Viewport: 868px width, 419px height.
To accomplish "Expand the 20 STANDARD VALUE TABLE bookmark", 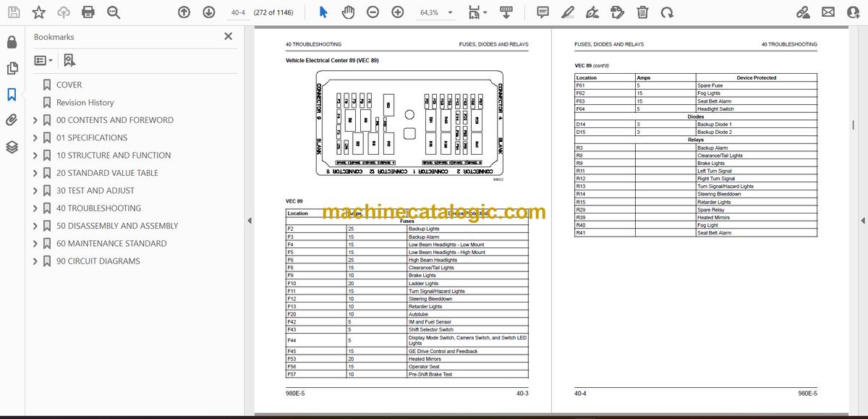I will coord(35,173).
